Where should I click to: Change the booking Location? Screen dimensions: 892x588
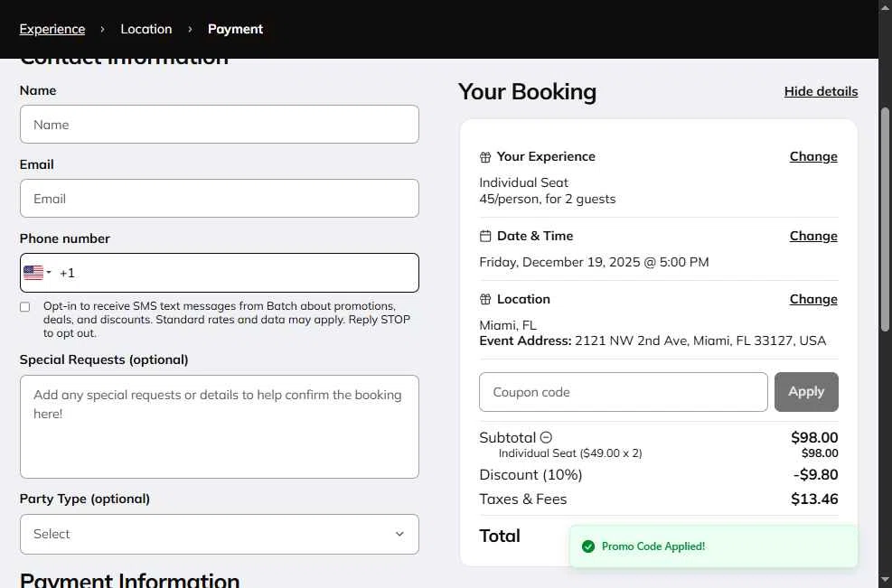813,299
